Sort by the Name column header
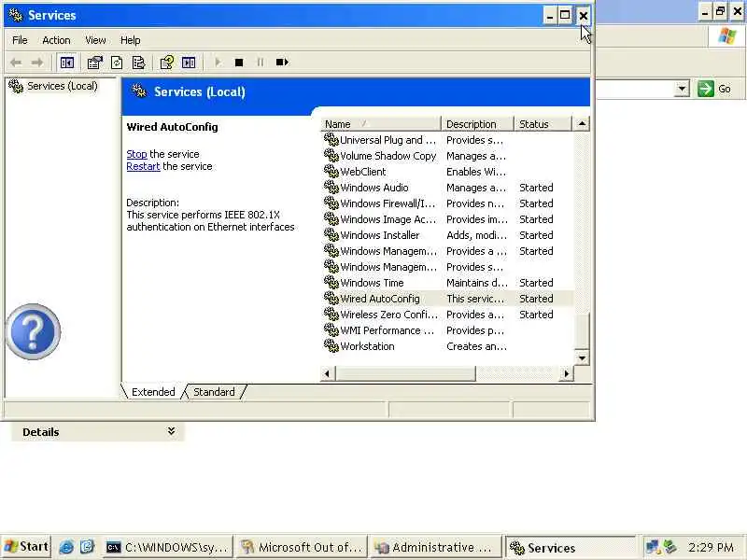747x560 pixels. coord(381,124)
